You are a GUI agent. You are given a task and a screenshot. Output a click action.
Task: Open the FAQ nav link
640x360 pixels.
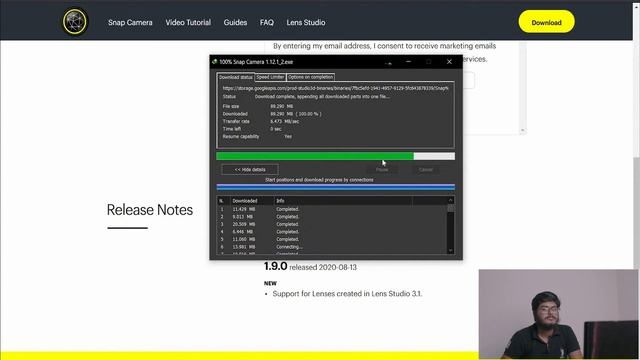(267, 22)
